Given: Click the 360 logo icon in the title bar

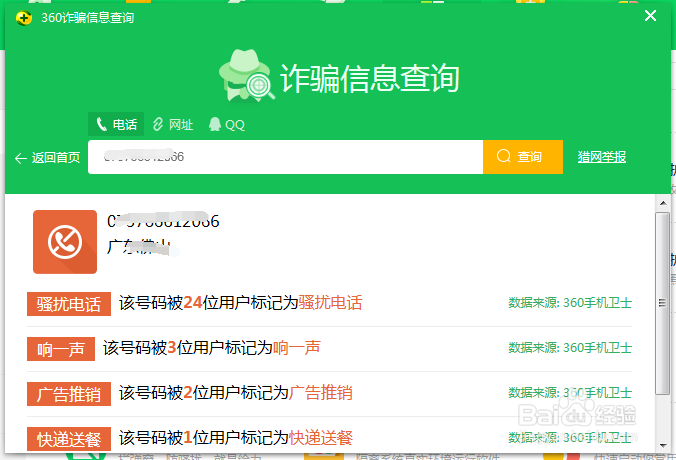Looking at the screenshot, I should (x=24, y=18).
